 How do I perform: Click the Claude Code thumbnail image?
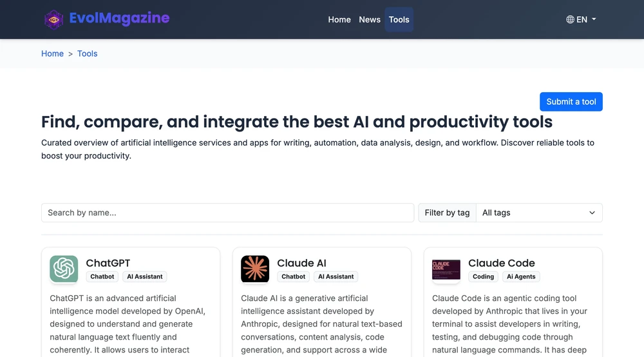(446, 269)
